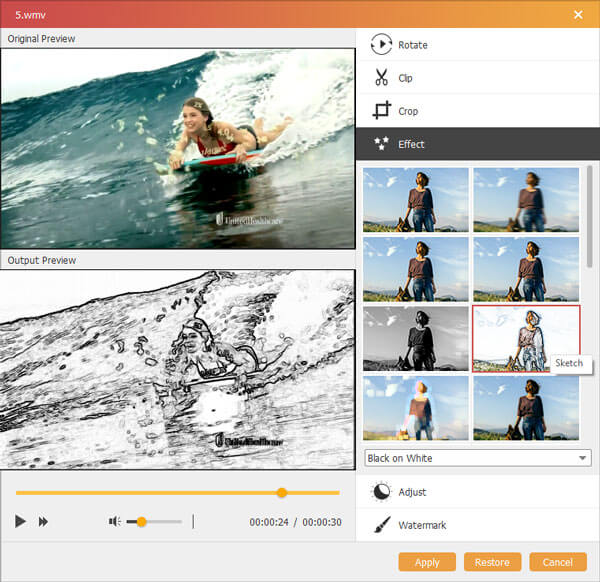Click the Watermark brush icon

pyautogui.click(x=381, y=525)
